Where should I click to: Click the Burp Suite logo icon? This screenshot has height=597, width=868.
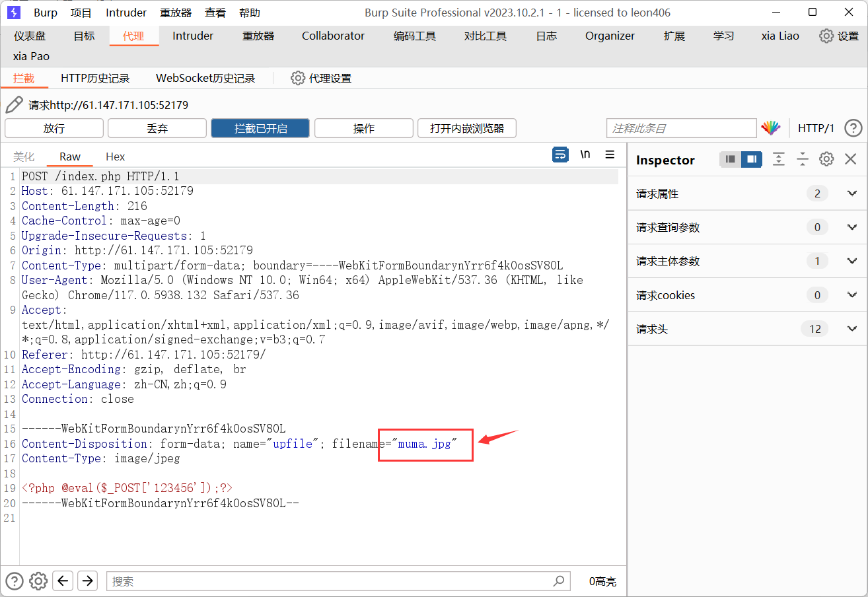[13, 13]
